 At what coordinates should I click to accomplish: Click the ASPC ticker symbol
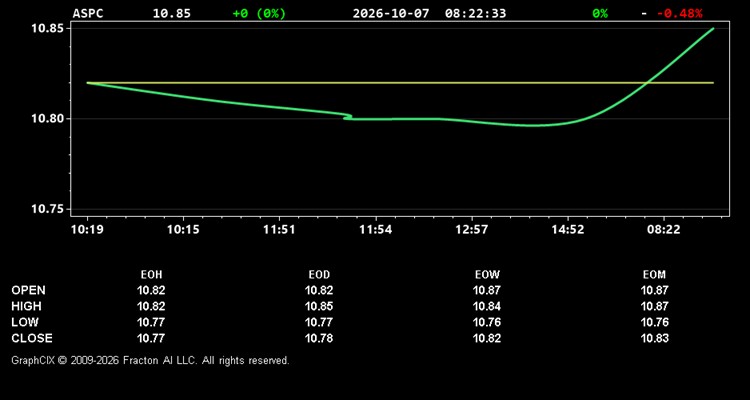(88, 13)
